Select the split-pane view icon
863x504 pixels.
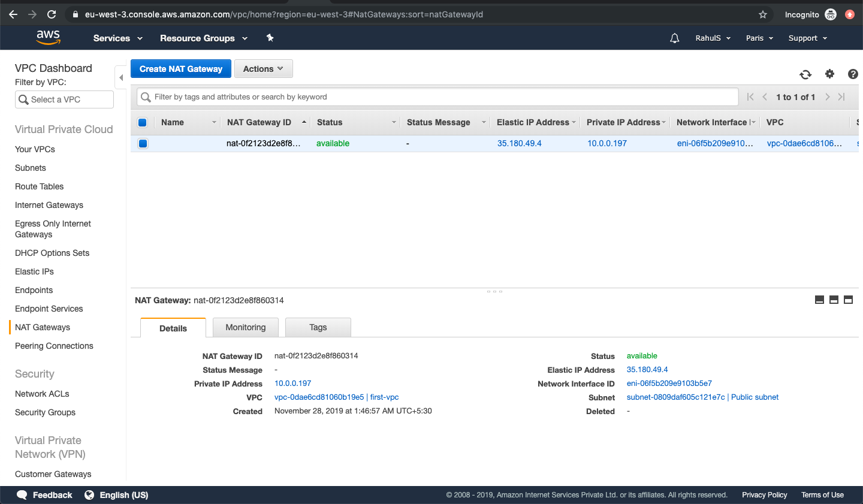tap(834, 300)
